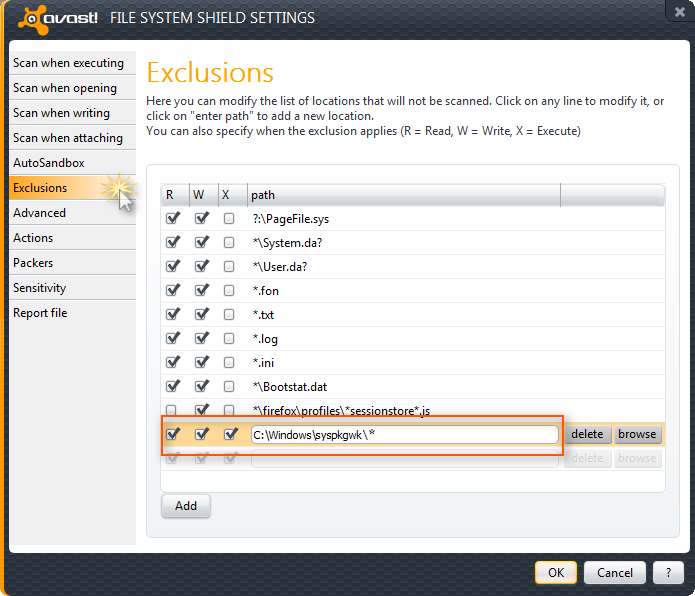
Task: Toggle Read checkbox for *\System.da?
Action: point(172,242)
